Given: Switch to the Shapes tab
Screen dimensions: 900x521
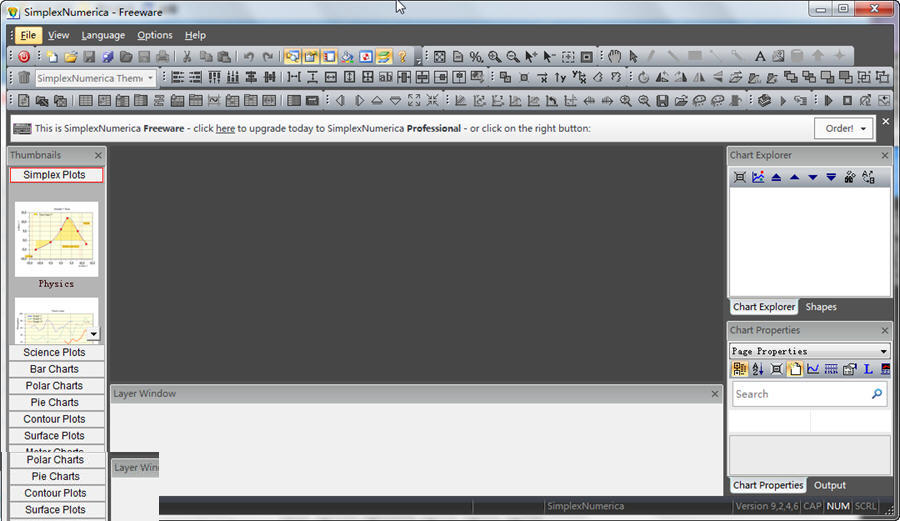Looking at the screenshot, I should (821, 307).
